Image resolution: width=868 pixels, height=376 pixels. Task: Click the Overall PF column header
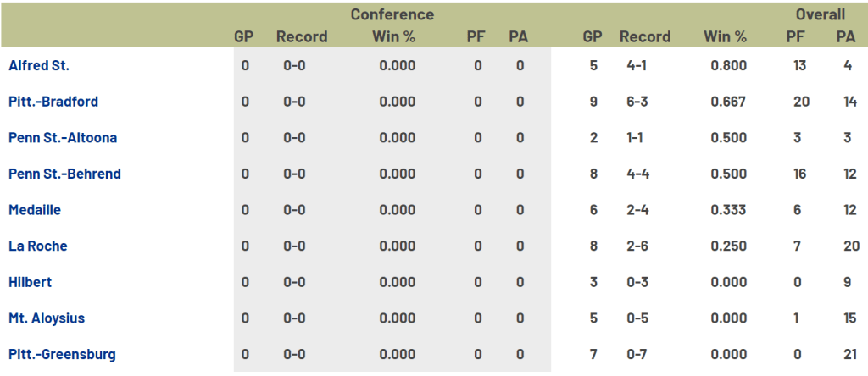[x=797, y=36]
